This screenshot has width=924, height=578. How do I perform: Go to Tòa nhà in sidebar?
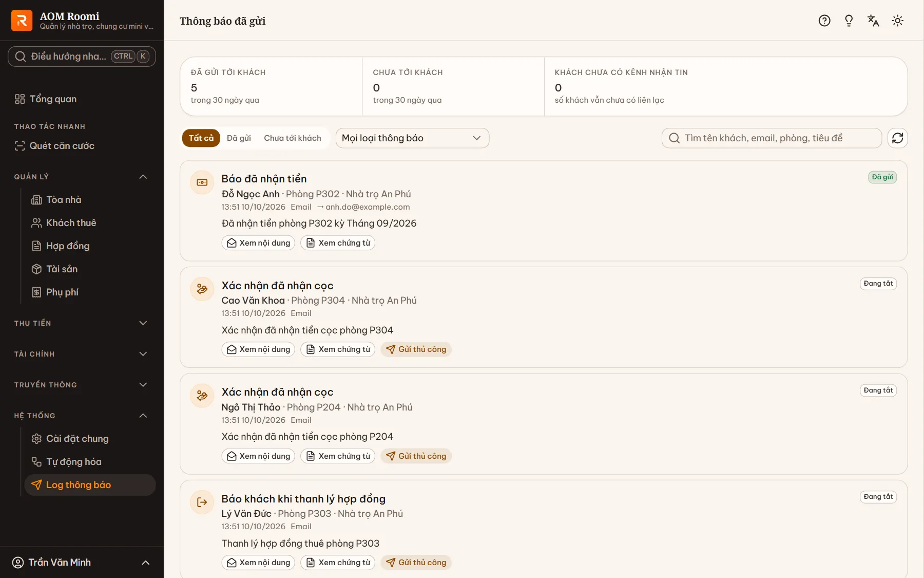click(x=90, y=200)
